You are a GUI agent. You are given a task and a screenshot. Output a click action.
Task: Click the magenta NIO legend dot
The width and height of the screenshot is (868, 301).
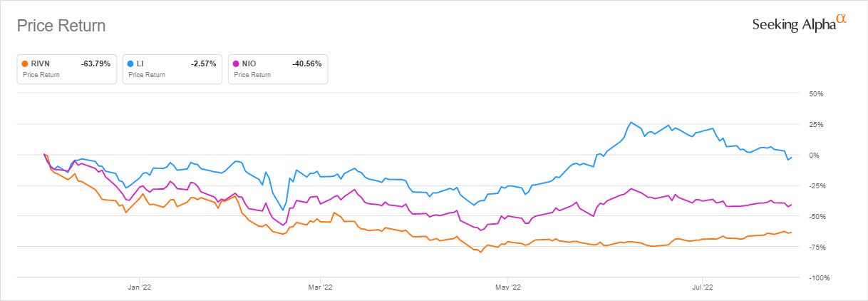pyautogui.click(x=237, y=64)
